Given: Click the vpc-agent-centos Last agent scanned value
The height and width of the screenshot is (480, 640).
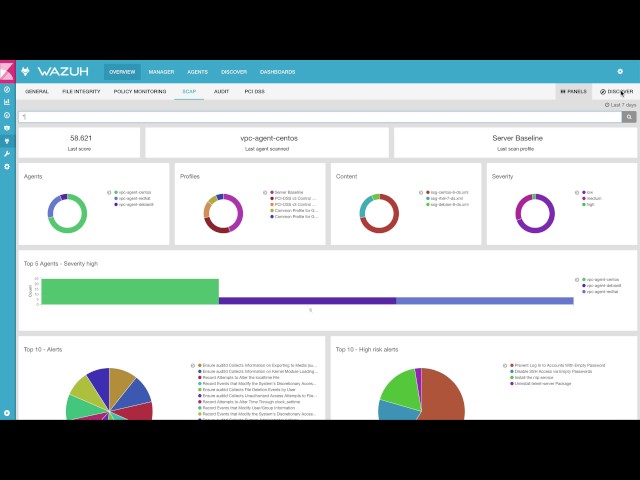Looking at the screenshot, I should point(269,138).
